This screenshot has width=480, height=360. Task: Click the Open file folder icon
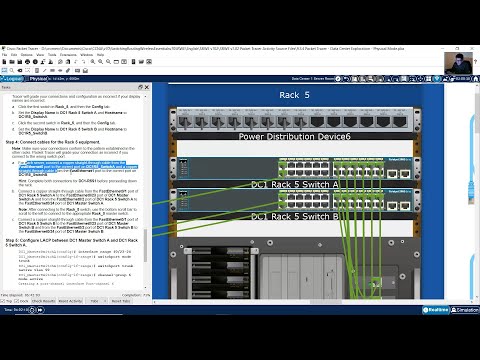coord(12,62)
